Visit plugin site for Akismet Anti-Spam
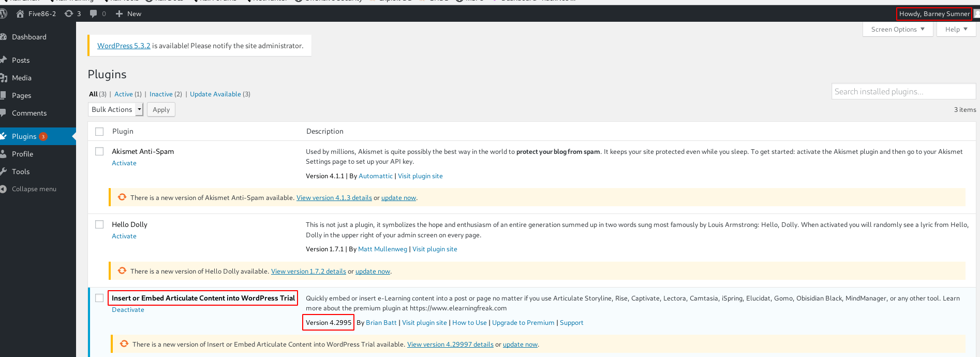Screen dimensions: 980x357 pos(420,176)
